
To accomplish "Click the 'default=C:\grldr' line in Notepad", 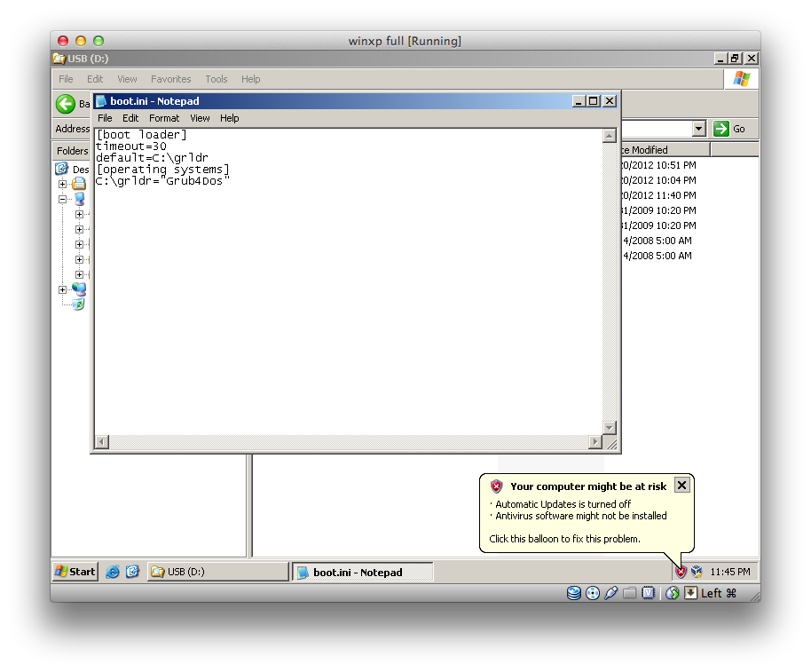I will [x=152, y=158].
